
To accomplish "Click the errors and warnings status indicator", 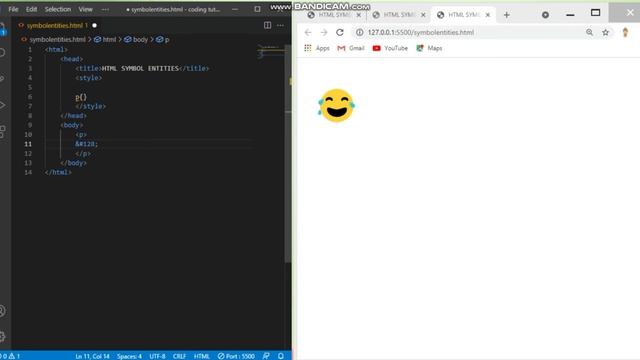I will pos(10,356).
